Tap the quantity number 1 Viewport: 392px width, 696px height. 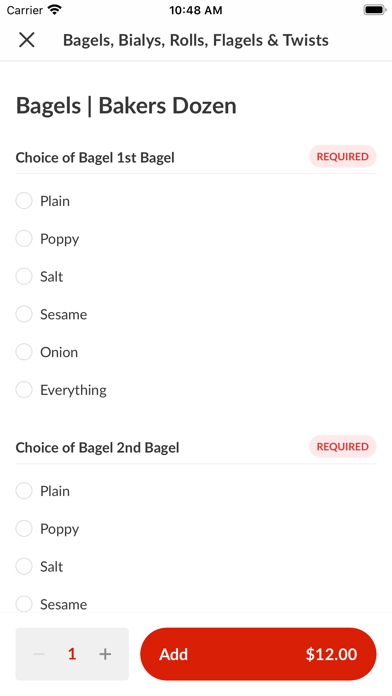(72, 654)
